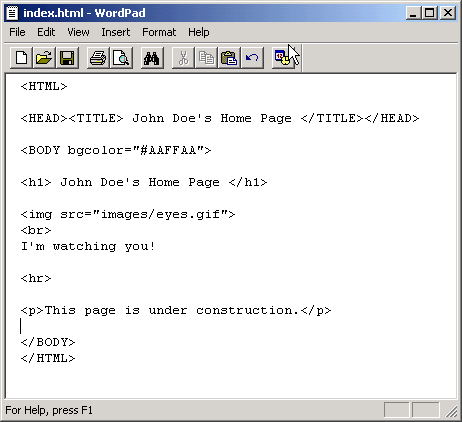Open Print Preview from the toolbar

[121, 58]
